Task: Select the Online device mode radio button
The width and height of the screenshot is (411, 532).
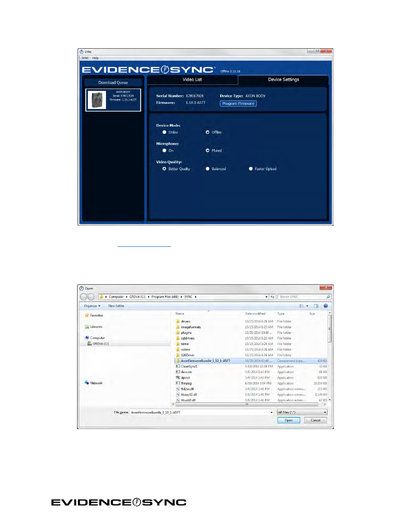Action: pyautogui.click(x=164, y=132)
